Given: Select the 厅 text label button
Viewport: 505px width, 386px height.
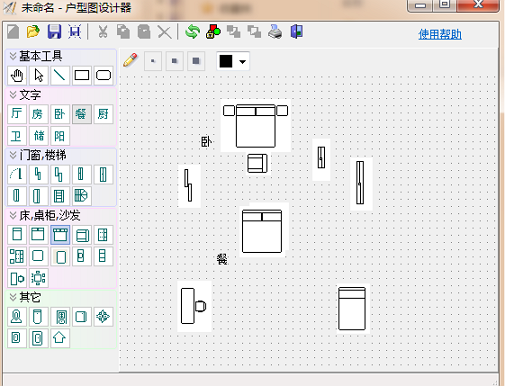Looking at the screenshot, I should pyautogui.click(x=17, y=114).
